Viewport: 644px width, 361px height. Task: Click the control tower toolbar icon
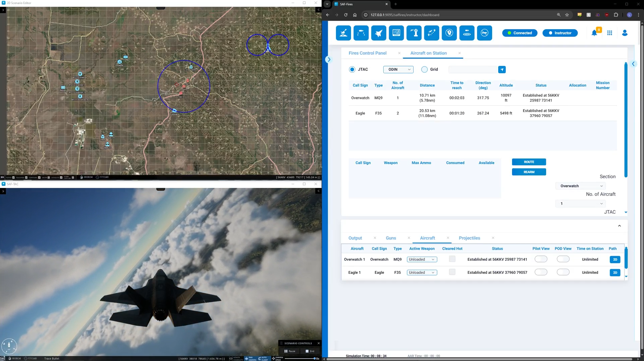pyautogui.click(x=414, y=33)
